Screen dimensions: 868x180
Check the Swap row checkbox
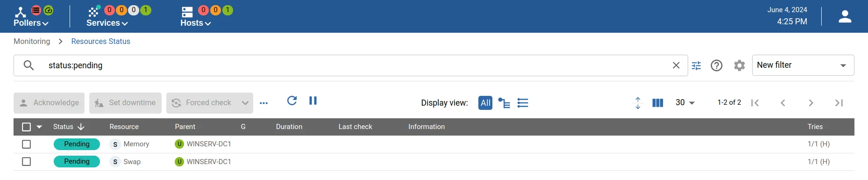tap(27, 161)
